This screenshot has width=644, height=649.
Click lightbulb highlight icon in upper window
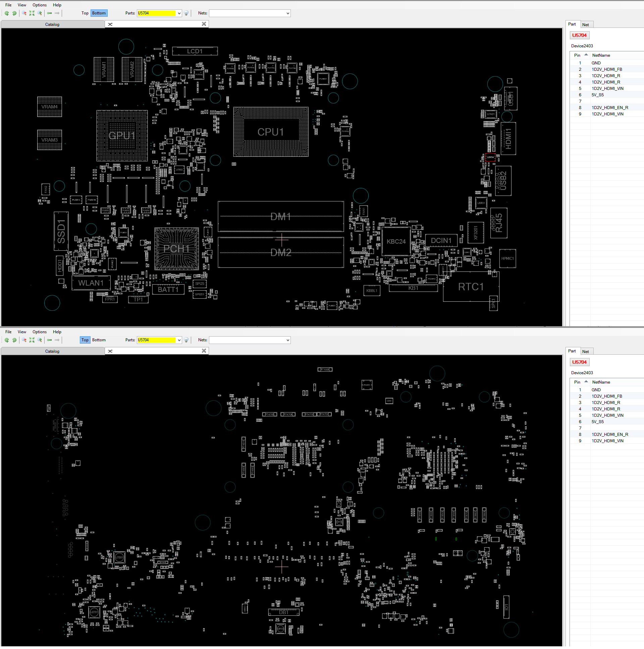coord(186,13)
